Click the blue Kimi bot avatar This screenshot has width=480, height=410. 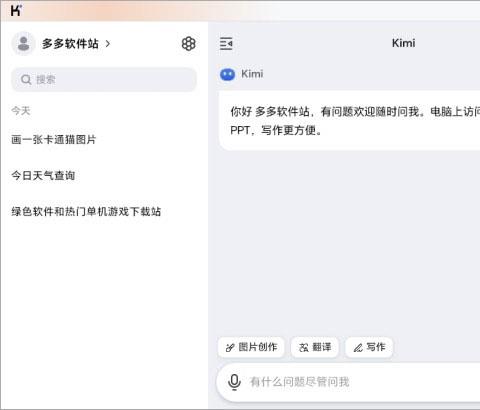[x=227, y=74]
